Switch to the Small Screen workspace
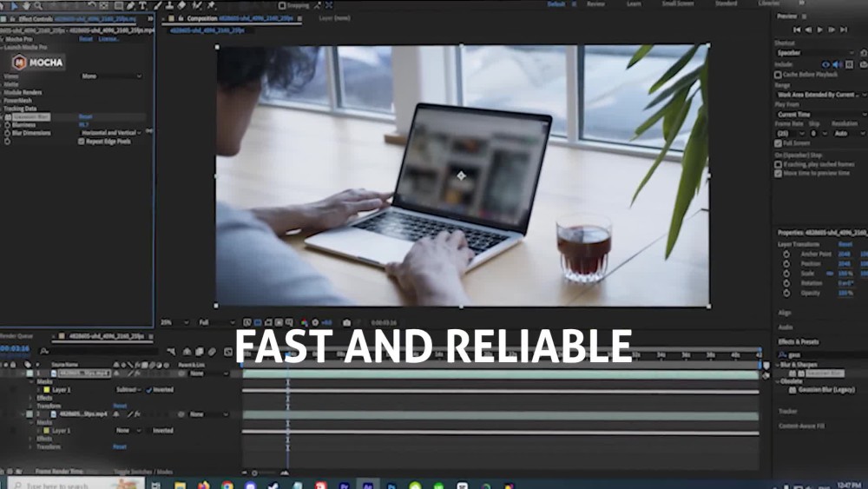 (678, 3)
